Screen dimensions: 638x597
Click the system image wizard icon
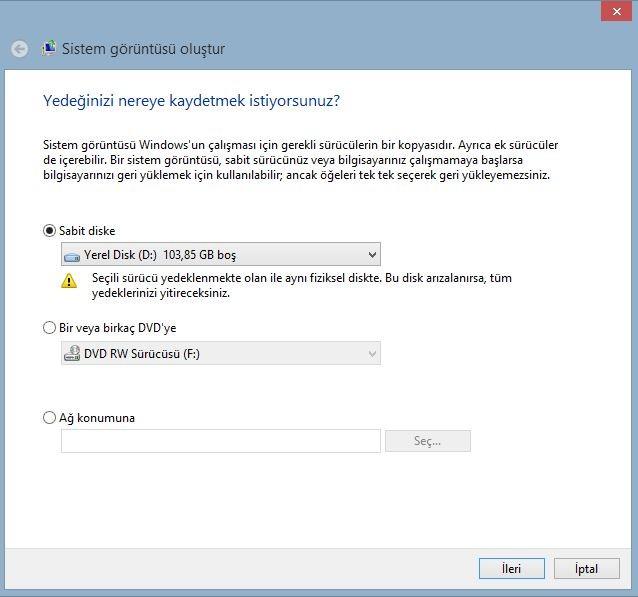point(49,48)
